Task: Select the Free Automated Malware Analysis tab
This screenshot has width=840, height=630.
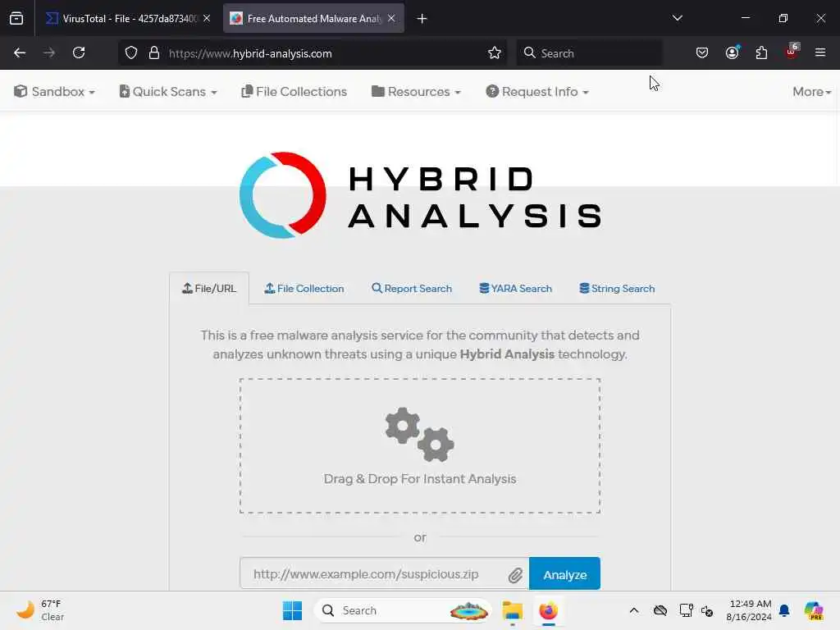Action: [313, 18]
